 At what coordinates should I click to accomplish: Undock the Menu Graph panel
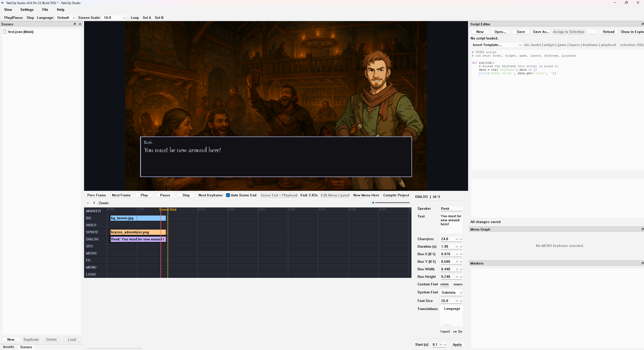pos(642,229)
